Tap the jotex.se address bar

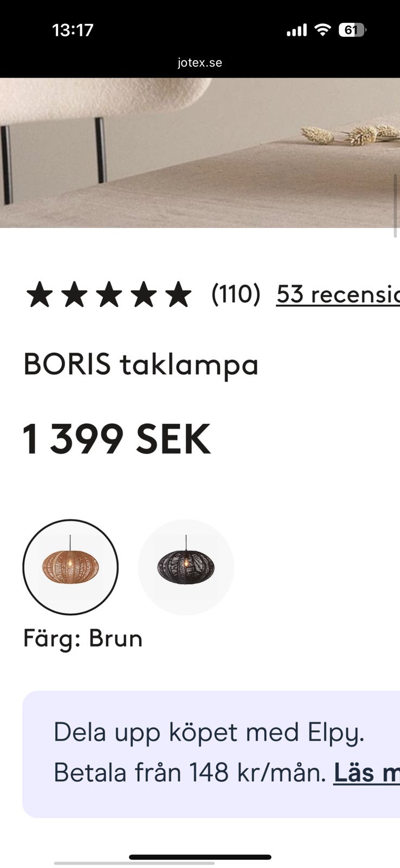coord(200,62)
